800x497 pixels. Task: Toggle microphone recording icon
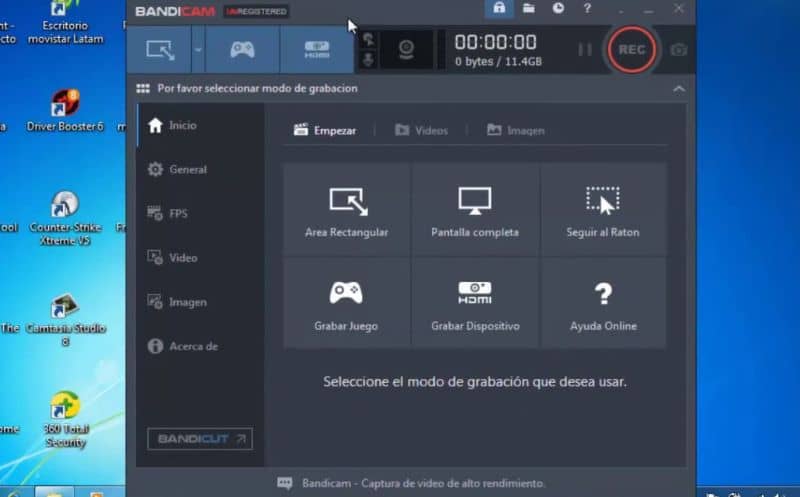368,60
